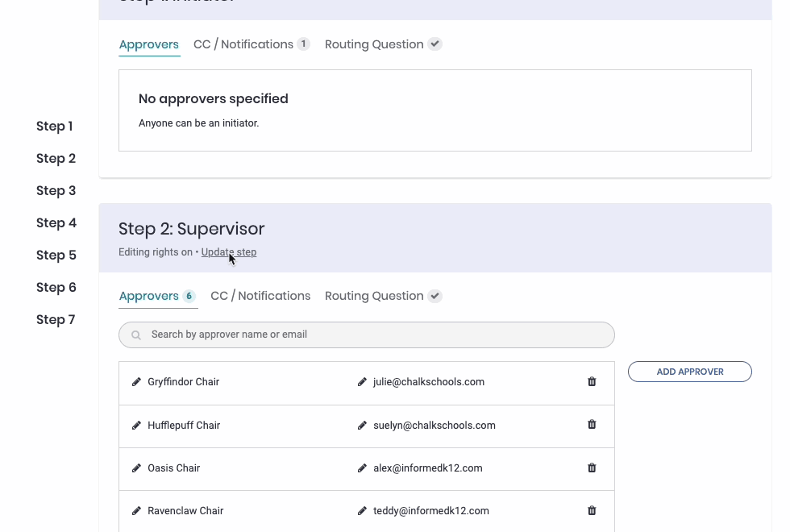Focus the approver name or email search field
Viewport: 790px width, 532px height.
pos(367,335)
